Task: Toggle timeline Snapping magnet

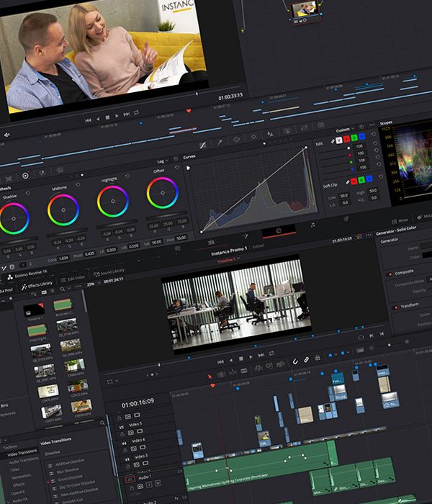Action: 295,361
